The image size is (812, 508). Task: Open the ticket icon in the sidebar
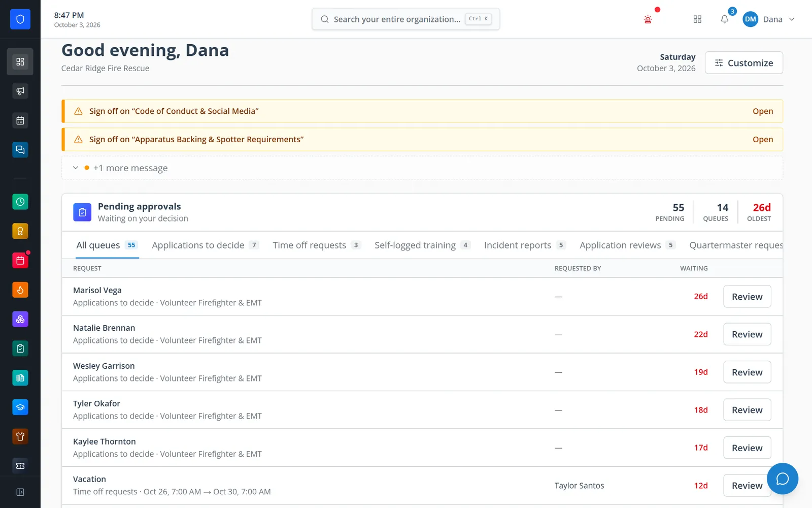[20, 466]
